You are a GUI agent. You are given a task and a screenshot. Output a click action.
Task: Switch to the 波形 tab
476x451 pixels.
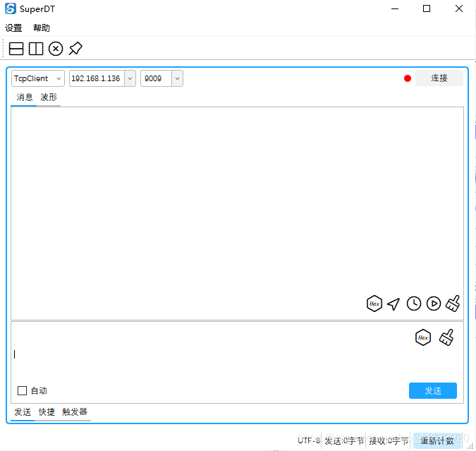click(49, 97)
